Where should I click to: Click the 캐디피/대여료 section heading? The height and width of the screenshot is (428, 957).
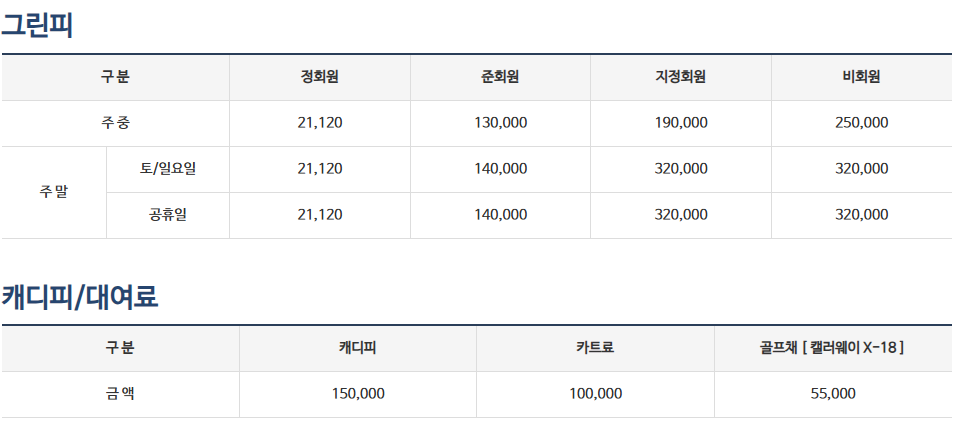(80, 296)
